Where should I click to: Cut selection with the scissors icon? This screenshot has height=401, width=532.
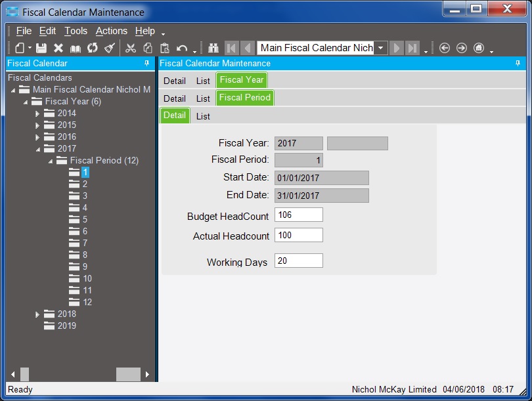(x=131, y=48)
